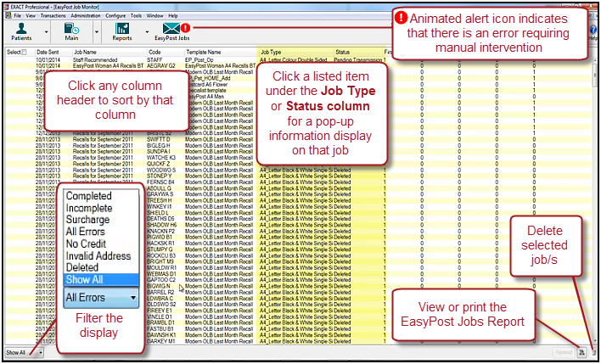The image size is (601, 364).
Task: Open the Transactions menu
Action: click(53, 16)
